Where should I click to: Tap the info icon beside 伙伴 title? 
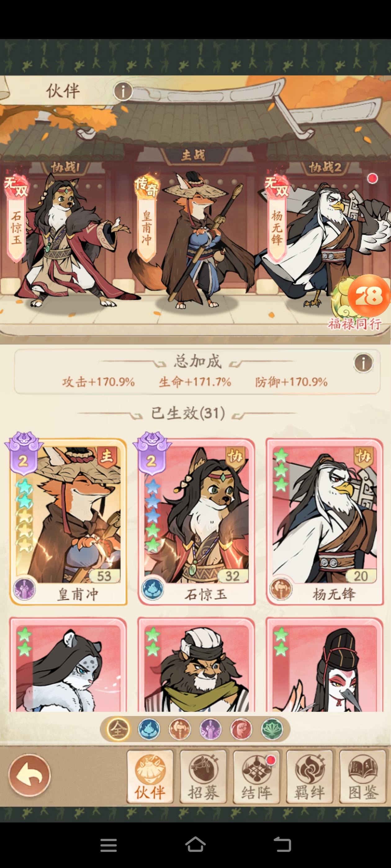123,91
